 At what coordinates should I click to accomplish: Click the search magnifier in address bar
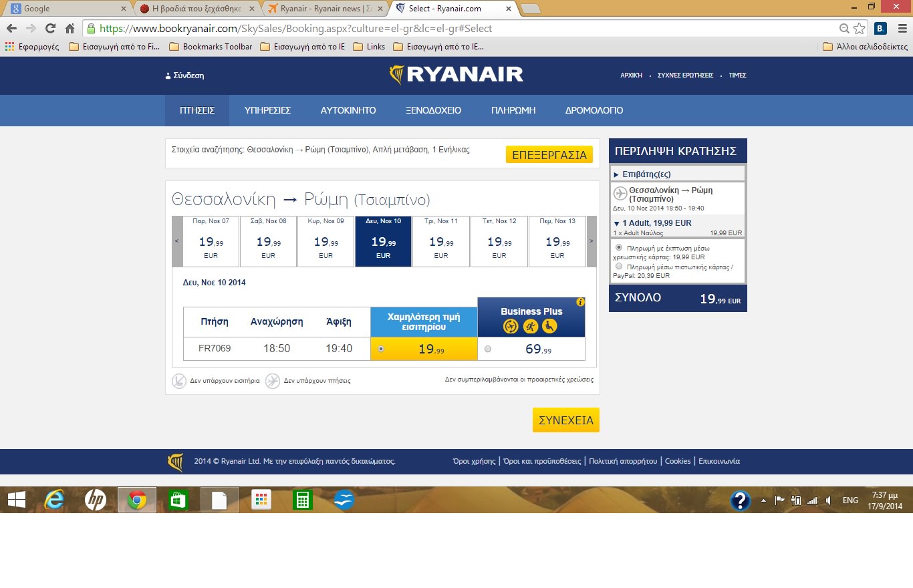[x=845, y=29]
